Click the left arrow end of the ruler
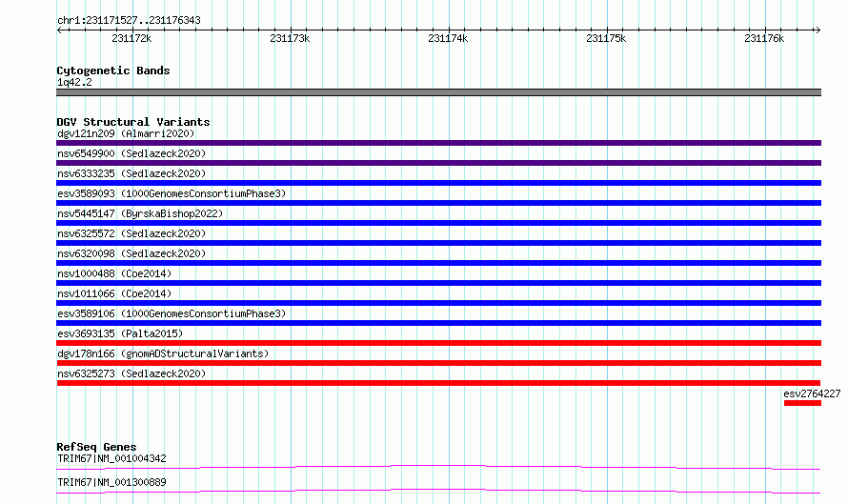Image resolution: width=848 pixels, height=504 pixels. 59,30
